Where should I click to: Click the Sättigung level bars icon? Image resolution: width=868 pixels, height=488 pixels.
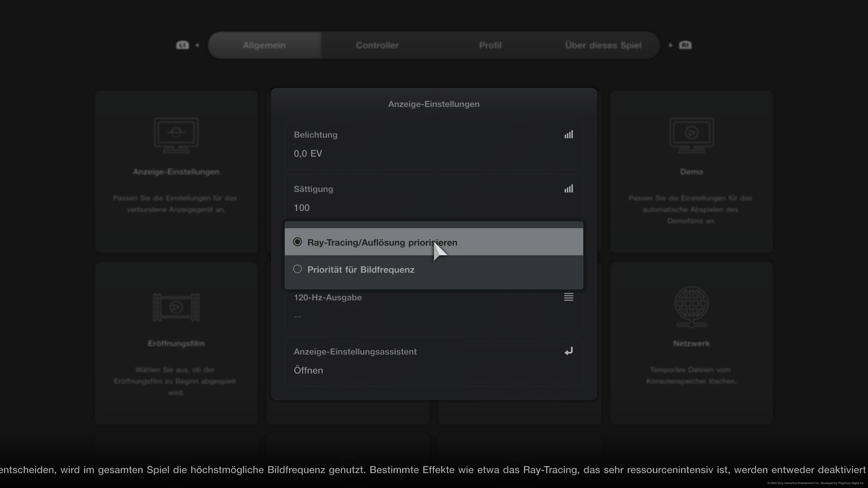pos(568,189)
